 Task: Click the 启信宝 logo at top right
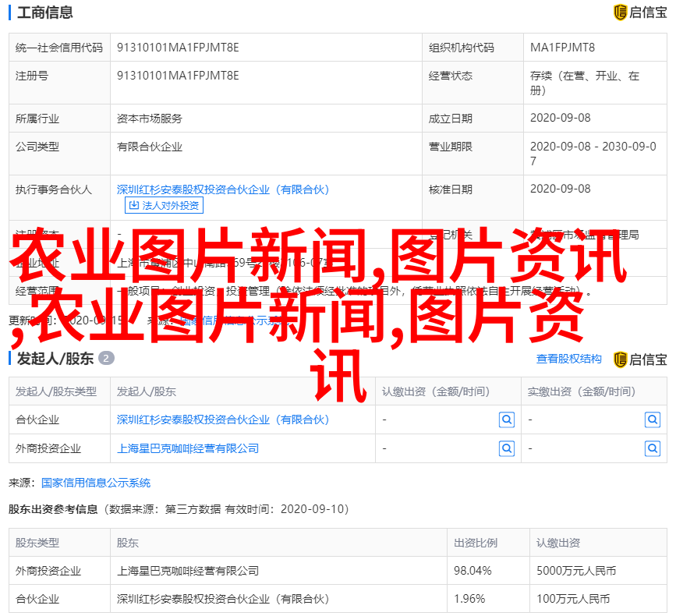coord(640,12)
